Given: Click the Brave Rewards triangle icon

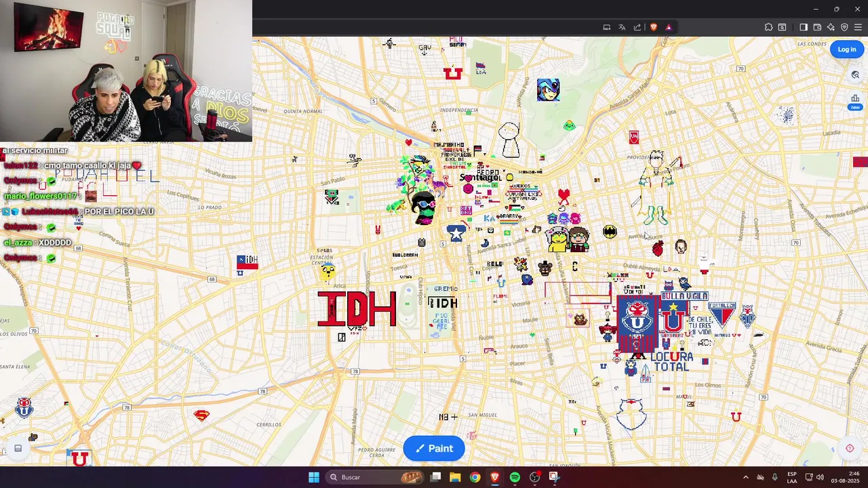Looking at the screenshot, I should 669,27.
